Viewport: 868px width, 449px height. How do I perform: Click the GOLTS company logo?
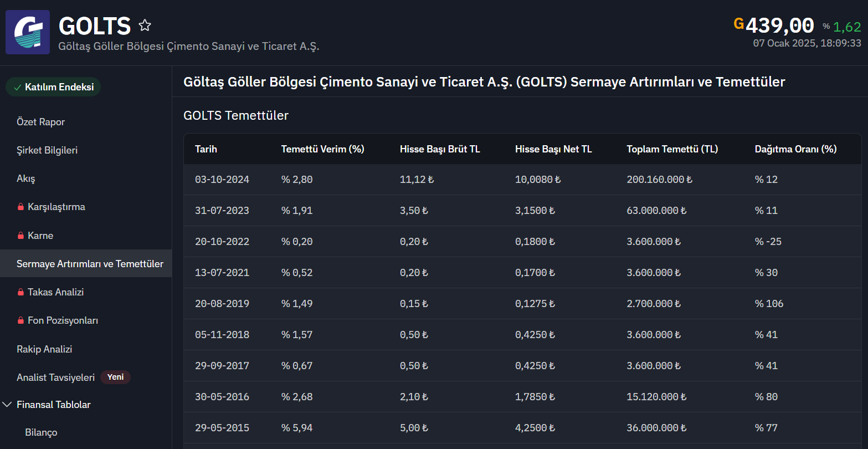point(28,32)
